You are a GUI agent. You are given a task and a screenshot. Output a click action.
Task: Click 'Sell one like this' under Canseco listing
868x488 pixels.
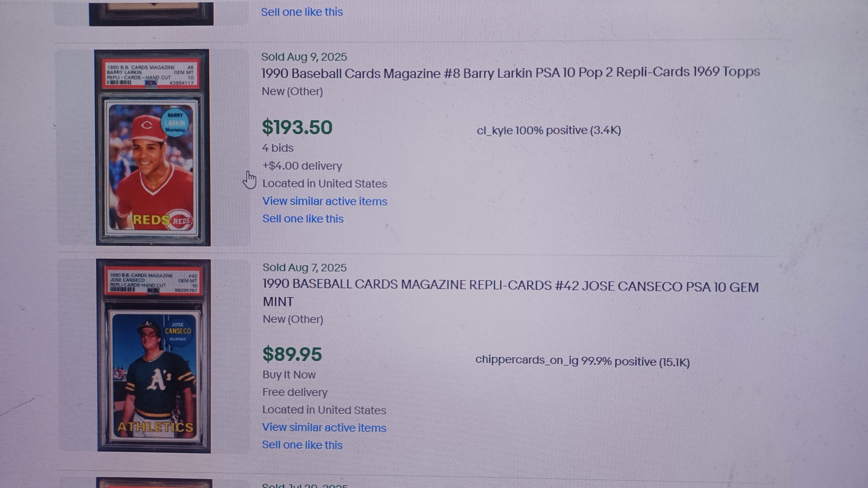(302, 445)
